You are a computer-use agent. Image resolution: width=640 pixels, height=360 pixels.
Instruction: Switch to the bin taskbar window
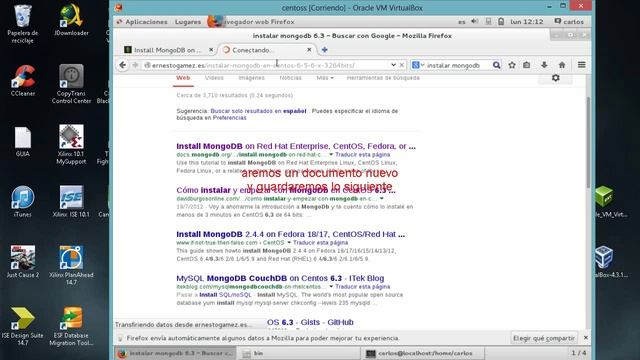299,353
